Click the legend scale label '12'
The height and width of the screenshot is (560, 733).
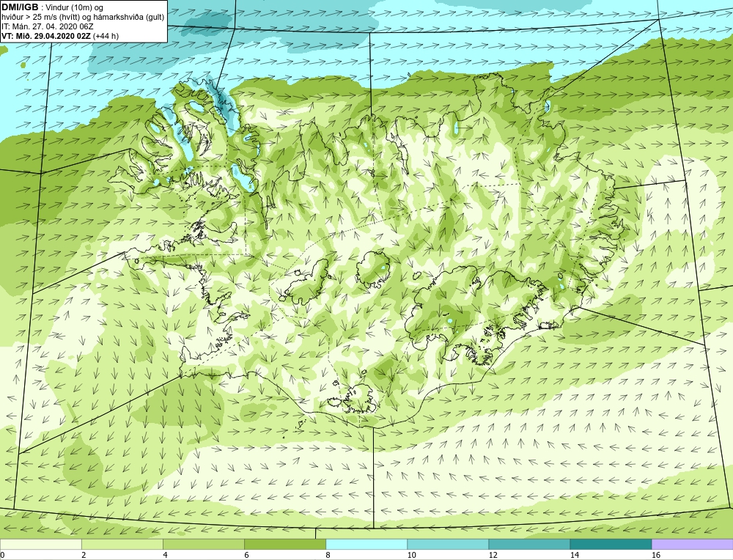pyautogui.click(x=493, y=555)
